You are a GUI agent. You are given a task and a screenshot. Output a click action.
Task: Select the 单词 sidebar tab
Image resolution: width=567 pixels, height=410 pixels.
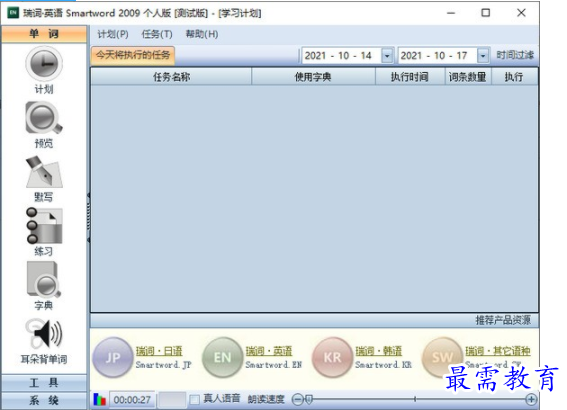click(x=44, y=34)
